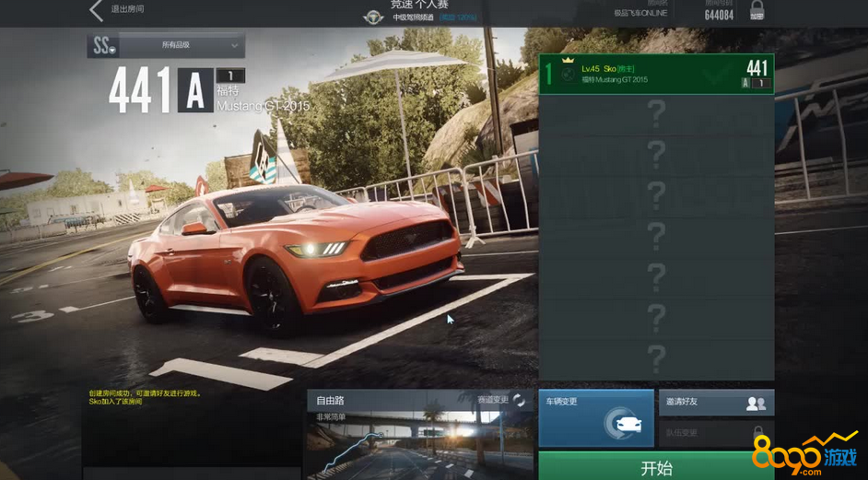Click the back arrow to exit room
The width and height of the screenshot is (868, 480).
pyautogui.click(x=96, y=11)
